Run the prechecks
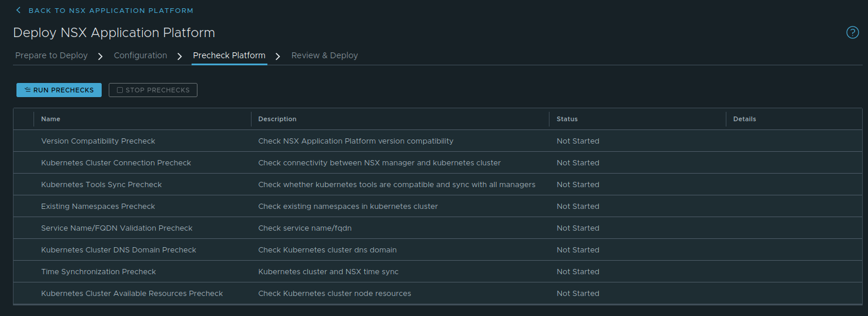The image size is (868, 316). [x=59, y=90]
